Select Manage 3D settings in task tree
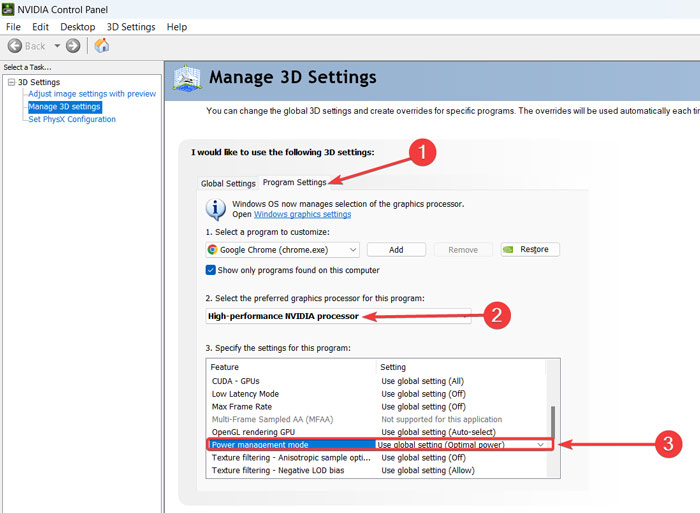This screenshot has height=513, width=700. [x=64, y=107]
